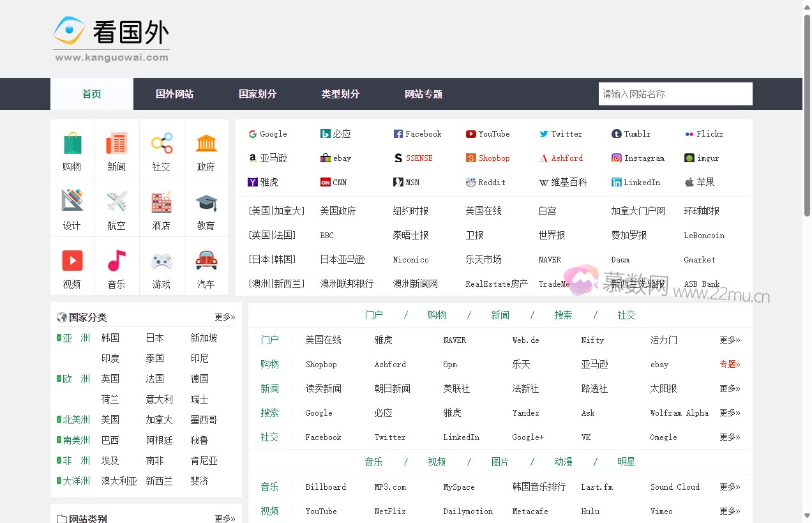Click the website search input field
812x523 pixels.
675,94
